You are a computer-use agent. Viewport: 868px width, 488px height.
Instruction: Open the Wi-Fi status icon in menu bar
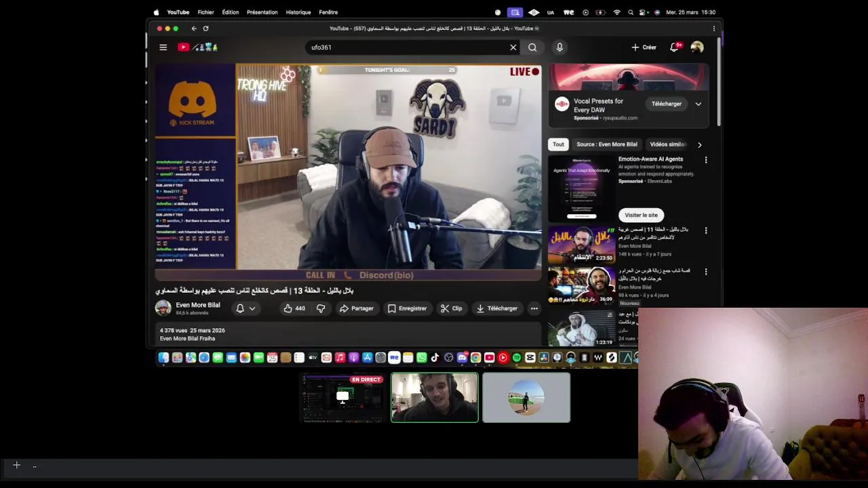tap(616, 12)
